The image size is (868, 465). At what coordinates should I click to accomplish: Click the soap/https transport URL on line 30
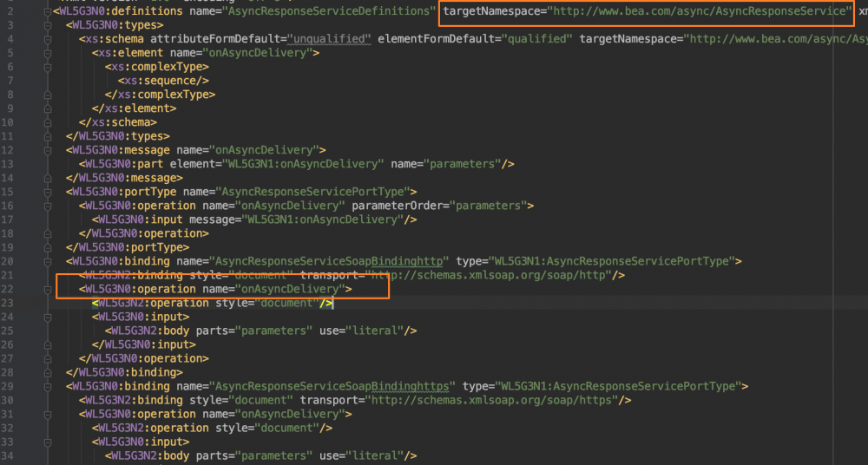coord(492,400)
